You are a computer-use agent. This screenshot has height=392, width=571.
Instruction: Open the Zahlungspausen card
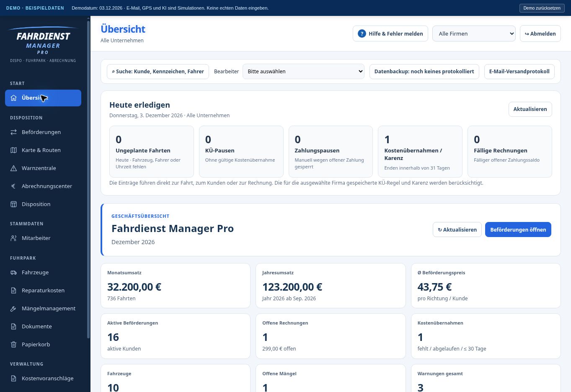[x=331, y=152]
